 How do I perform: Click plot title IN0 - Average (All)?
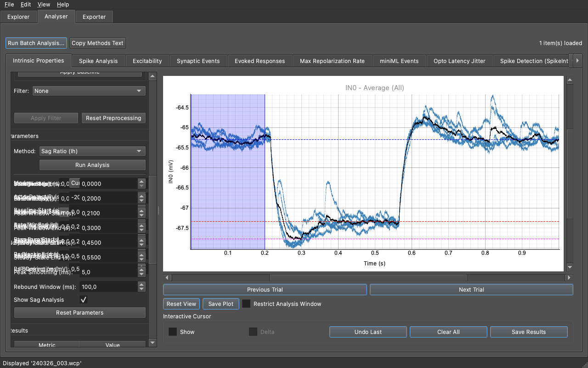(x=374, y=87)
